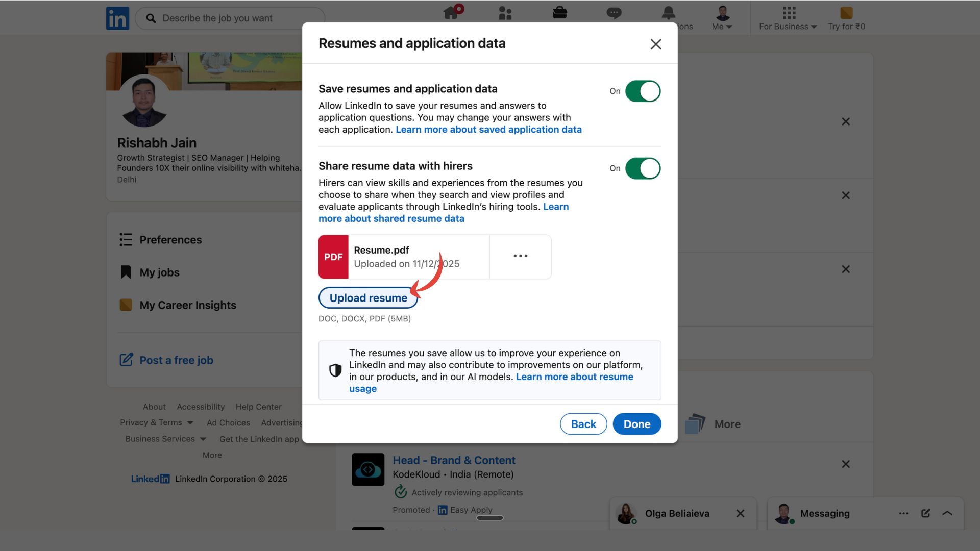This screenshot has height=551, width=980.
Task: Open the Privacy & Terms dropdown
Action: point(156,422)
